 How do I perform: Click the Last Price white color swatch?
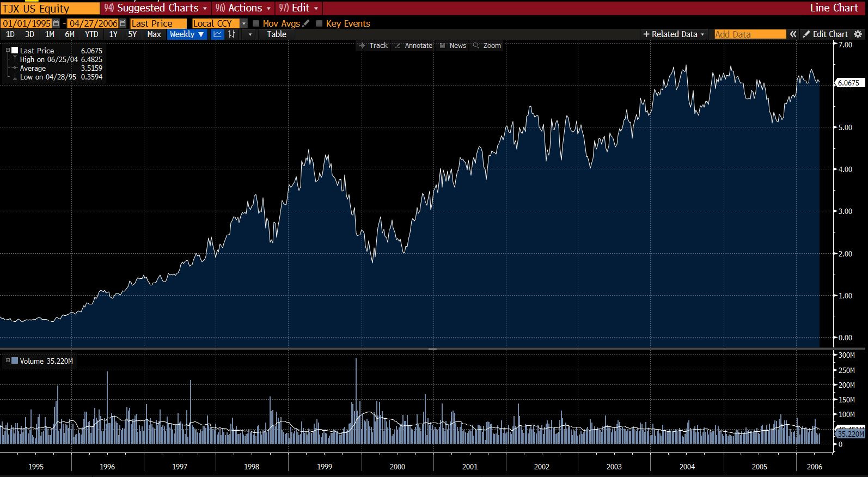tap(15, 50)
